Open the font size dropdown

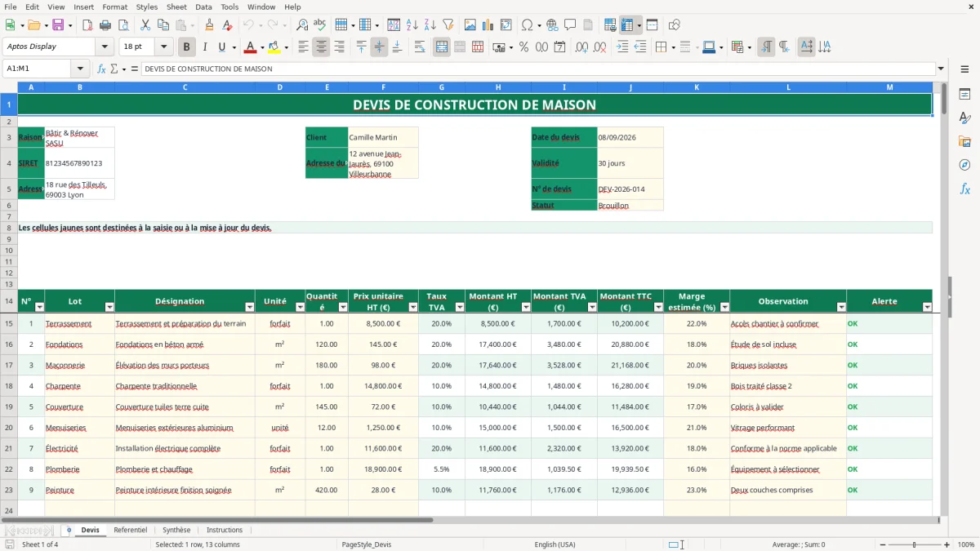[x=164, y=47]
